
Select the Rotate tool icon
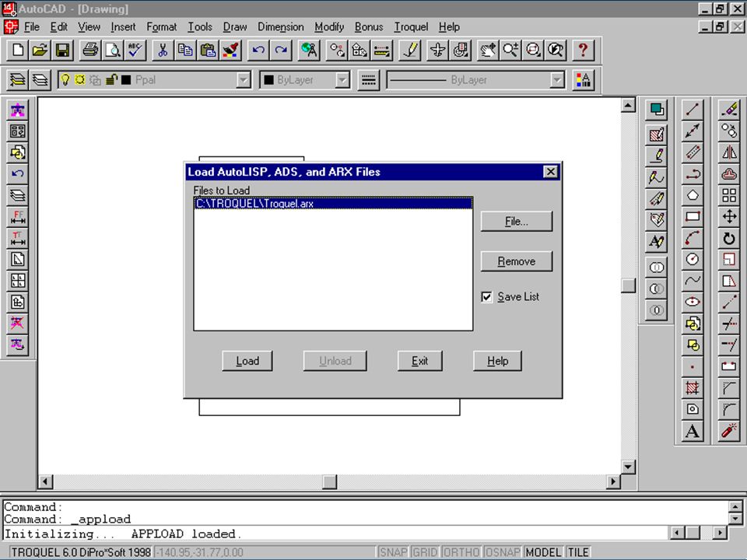729,238
